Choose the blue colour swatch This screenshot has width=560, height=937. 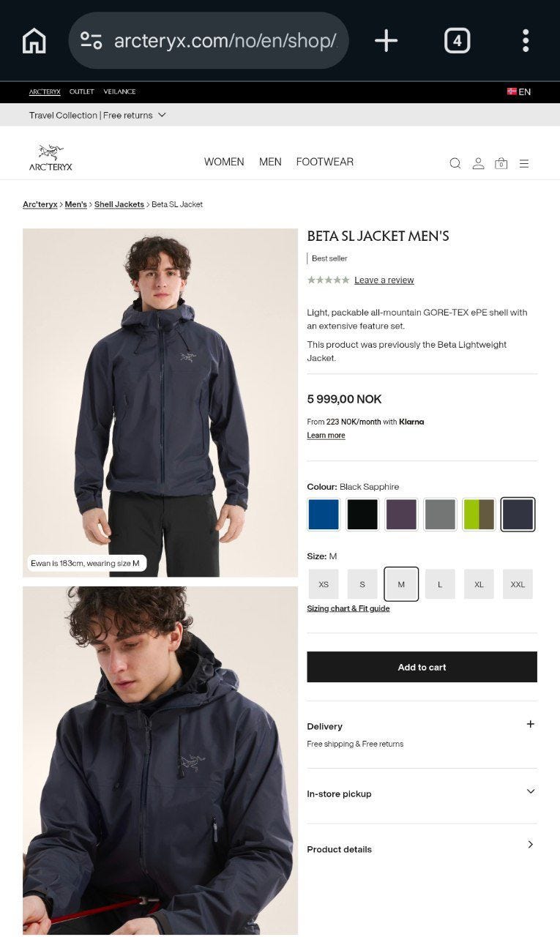coord(324,515)
